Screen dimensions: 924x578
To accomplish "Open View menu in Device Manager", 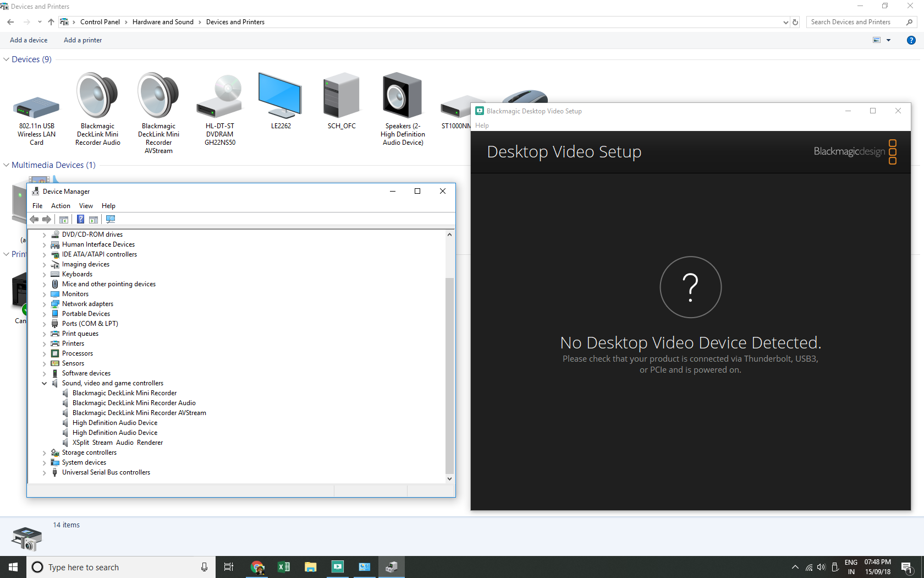I will (86, 206).
